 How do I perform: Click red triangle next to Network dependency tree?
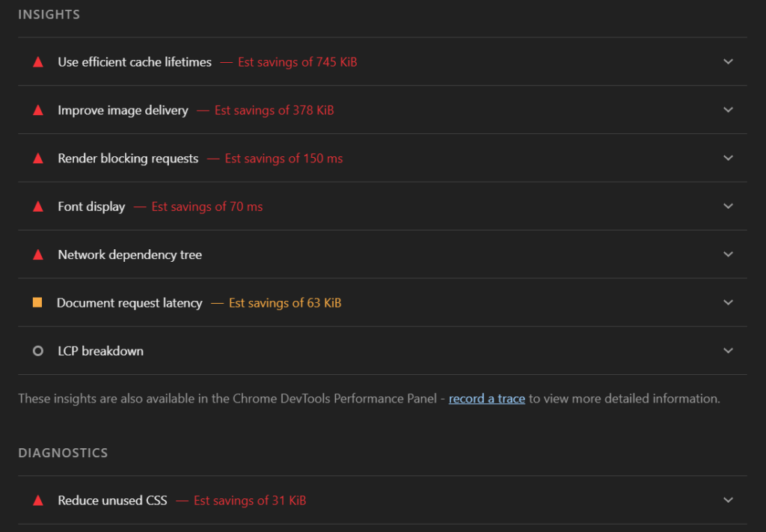coord(38,254)
